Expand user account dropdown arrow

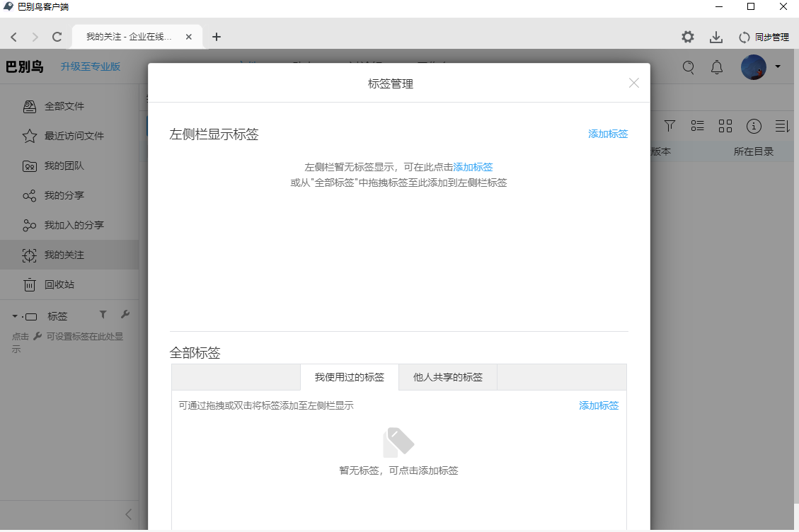[778, 66]
